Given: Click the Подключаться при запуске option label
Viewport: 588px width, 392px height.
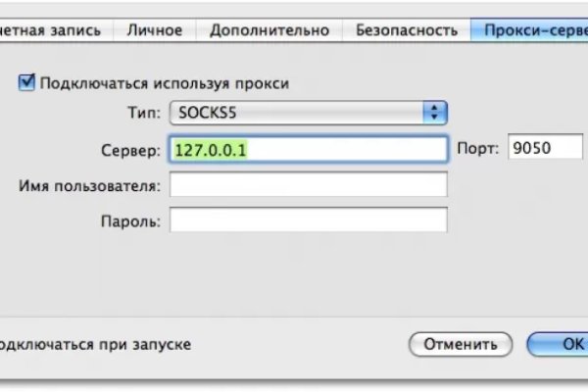Looking at the screenshot, I should pyautogui.click(x=95, y=345).
